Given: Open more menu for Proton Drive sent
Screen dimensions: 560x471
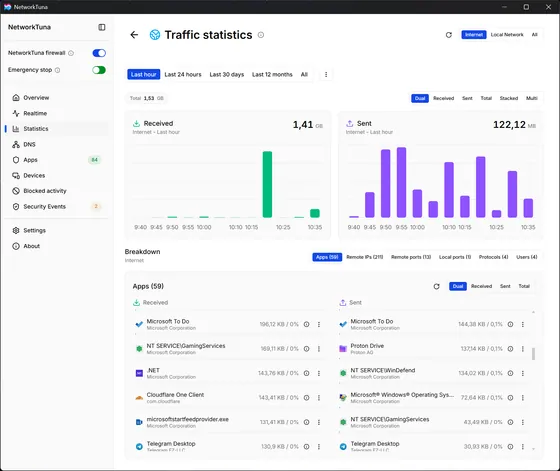Looking at the screenshot, I should click(x=523, y=349).
